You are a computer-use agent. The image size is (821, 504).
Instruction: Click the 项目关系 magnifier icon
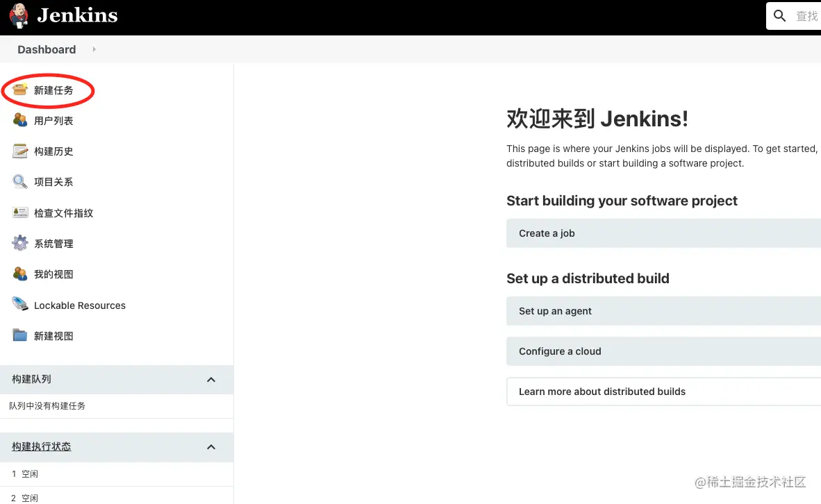point(20,182)
